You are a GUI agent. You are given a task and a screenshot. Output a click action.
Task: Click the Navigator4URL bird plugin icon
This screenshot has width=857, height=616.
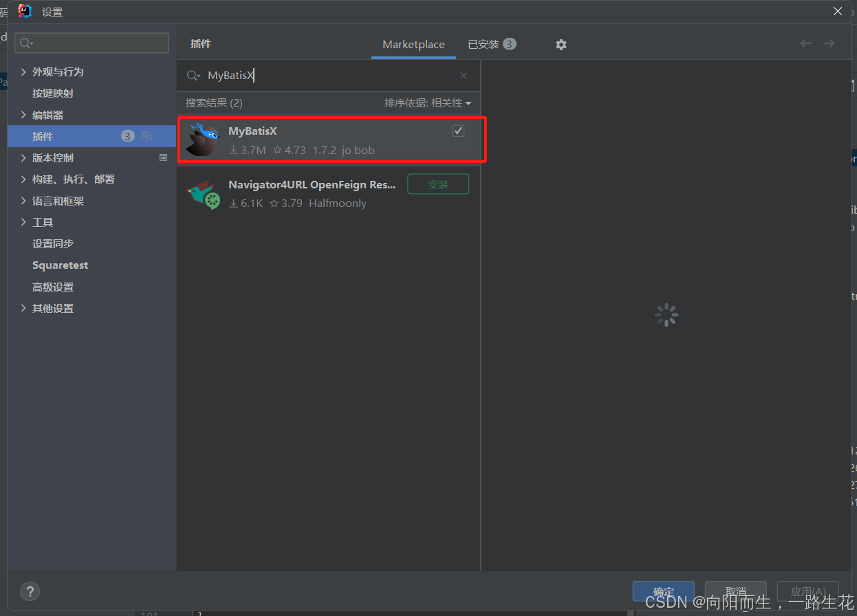point(203,193)
